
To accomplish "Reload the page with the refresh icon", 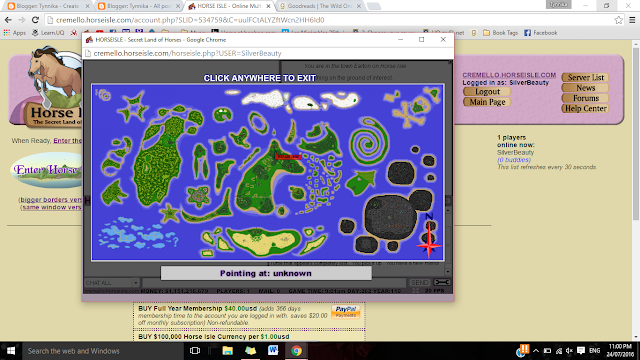I will (35, 20).
